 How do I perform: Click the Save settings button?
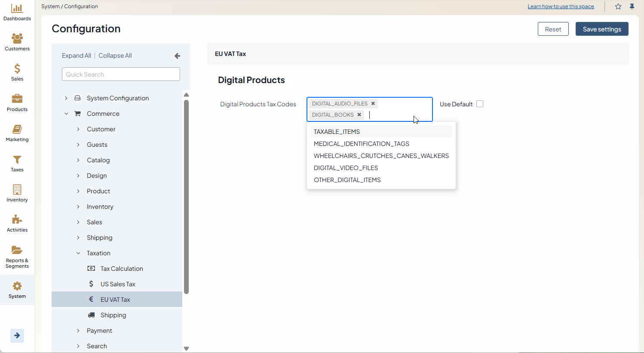click(601, 29)
